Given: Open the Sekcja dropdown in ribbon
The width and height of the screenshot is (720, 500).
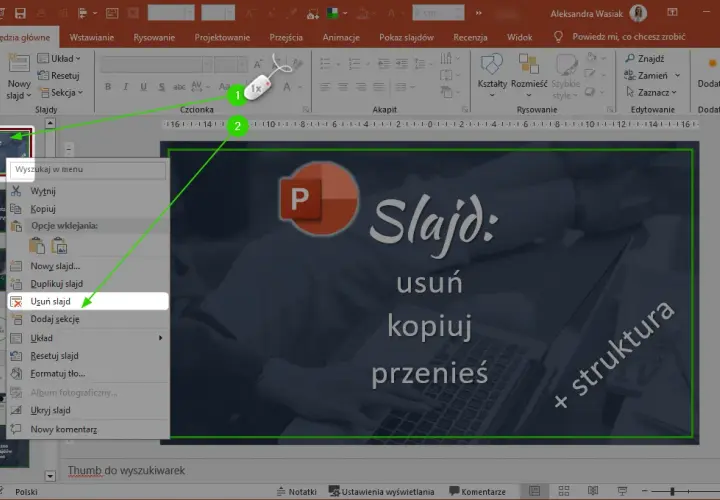Looking at the screenshot, I should (x=62, y=93).
